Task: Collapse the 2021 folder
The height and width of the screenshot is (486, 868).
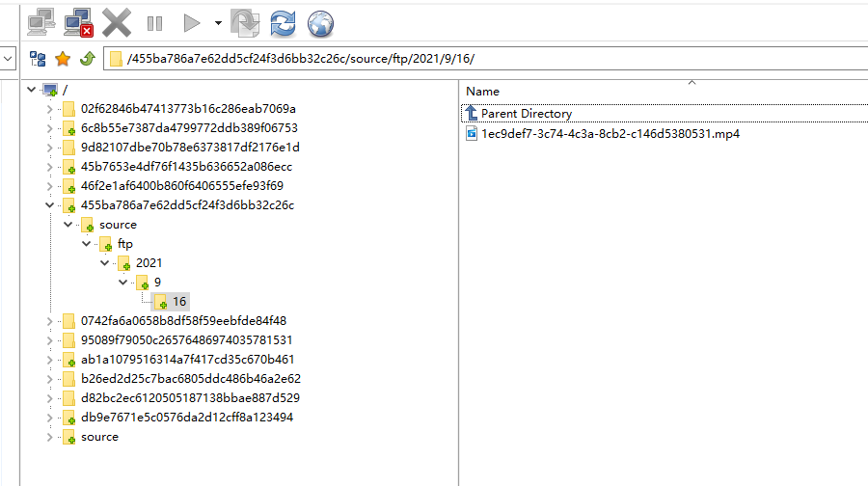Action: (x=104, y=263)
